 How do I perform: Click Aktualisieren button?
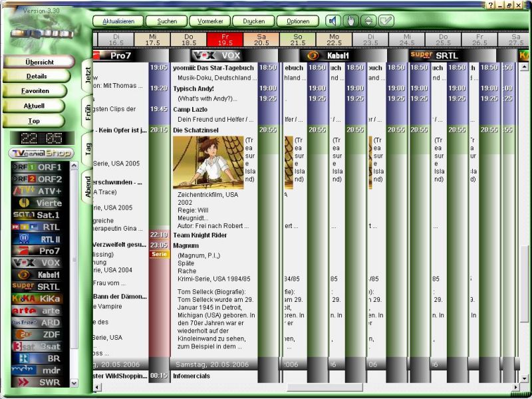[x=118, y=21]
